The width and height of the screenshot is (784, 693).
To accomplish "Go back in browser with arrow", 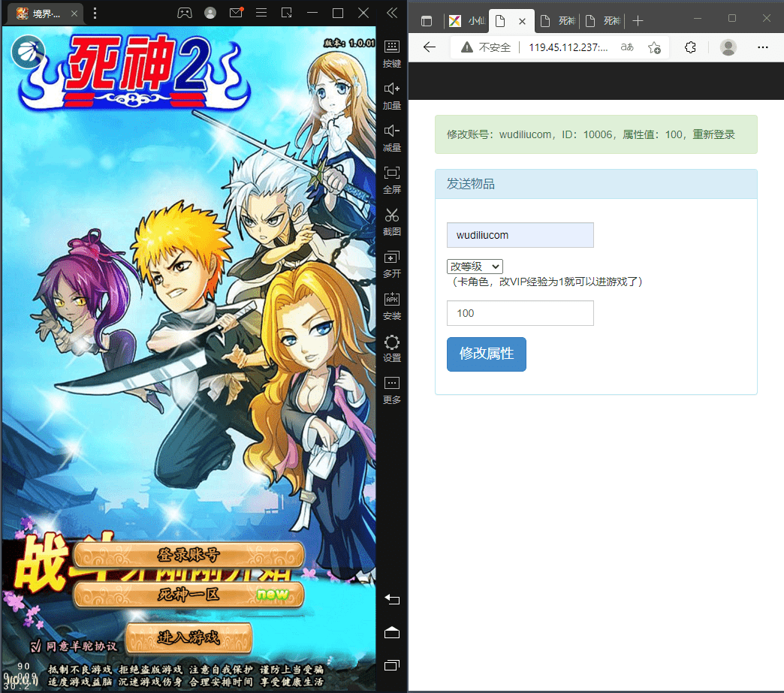I will point(429,47).
